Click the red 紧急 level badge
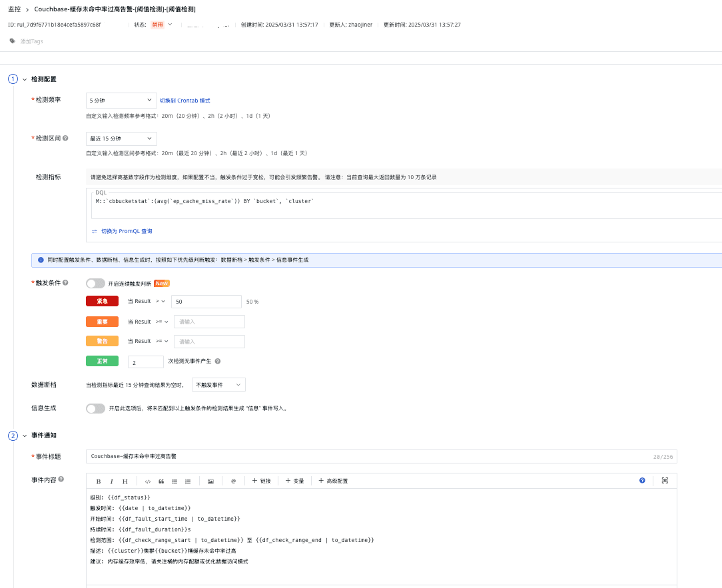This screenshot has width=722, height=588. point(102,301)
